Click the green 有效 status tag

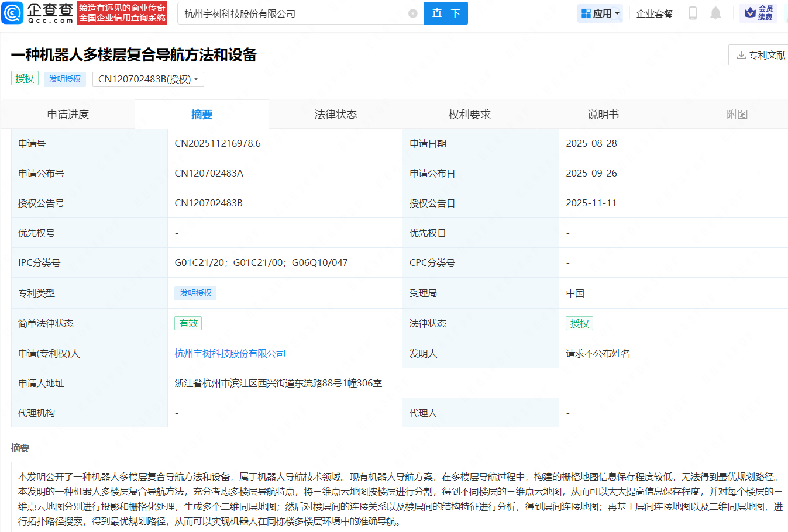[x=188, y=324]
